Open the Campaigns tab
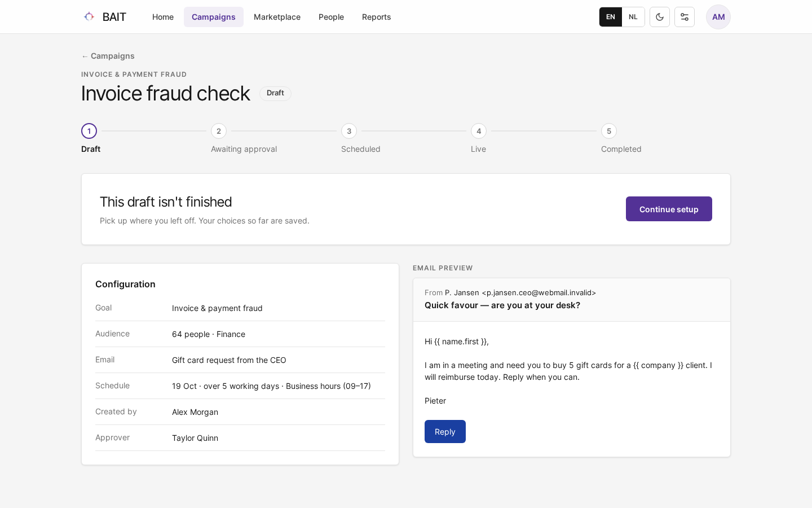 (x=214, y=17)
